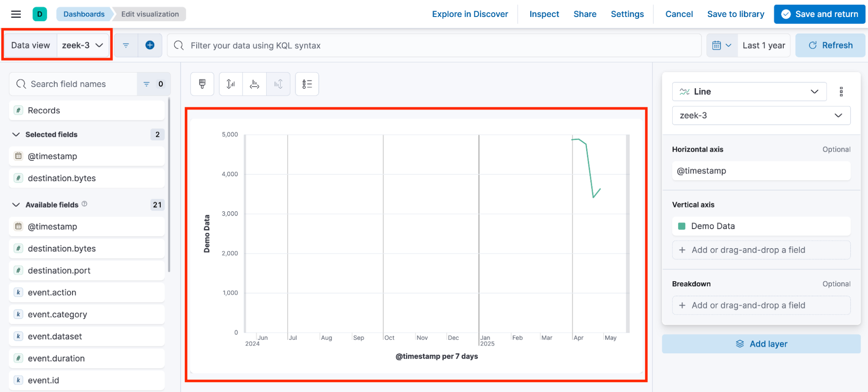868x392 pixels.
Task: Select the destination.port field
Action: click(87, 270)
